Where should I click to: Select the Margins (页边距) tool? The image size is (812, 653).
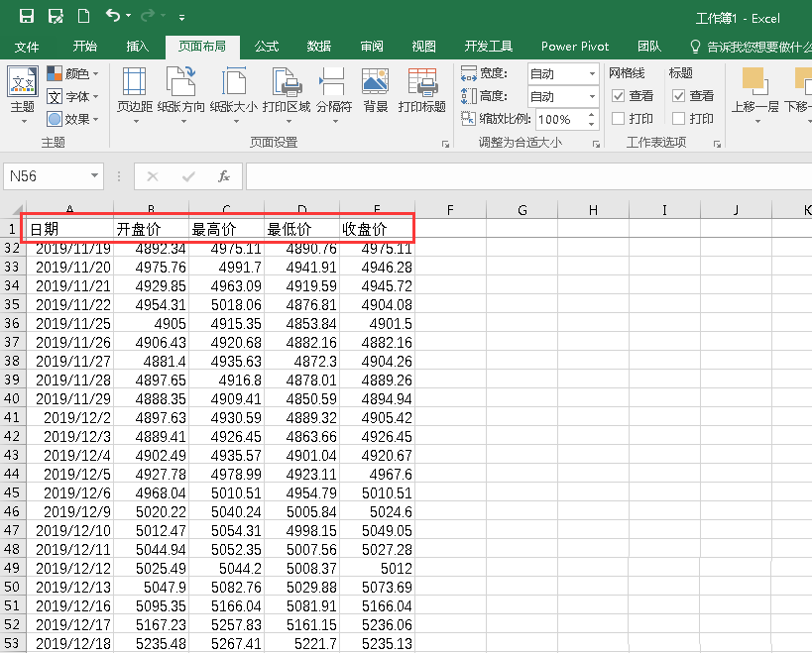point(134,89)
